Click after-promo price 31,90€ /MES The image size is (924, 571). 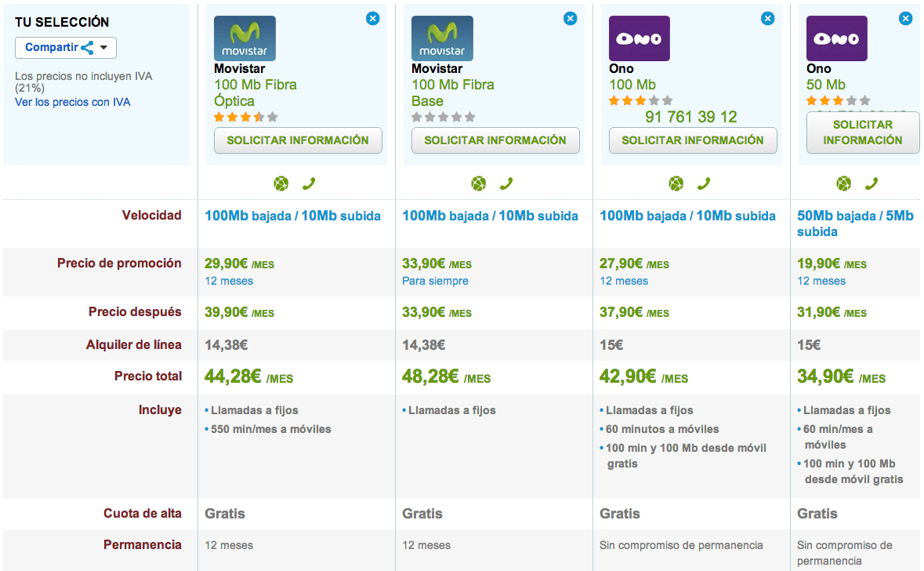(832, 312)
